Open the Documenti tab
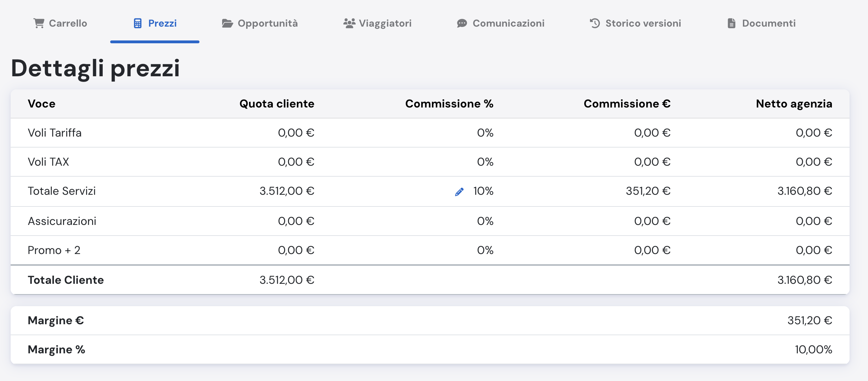Viewport: 868px width, 381px height. click(762, 23)
